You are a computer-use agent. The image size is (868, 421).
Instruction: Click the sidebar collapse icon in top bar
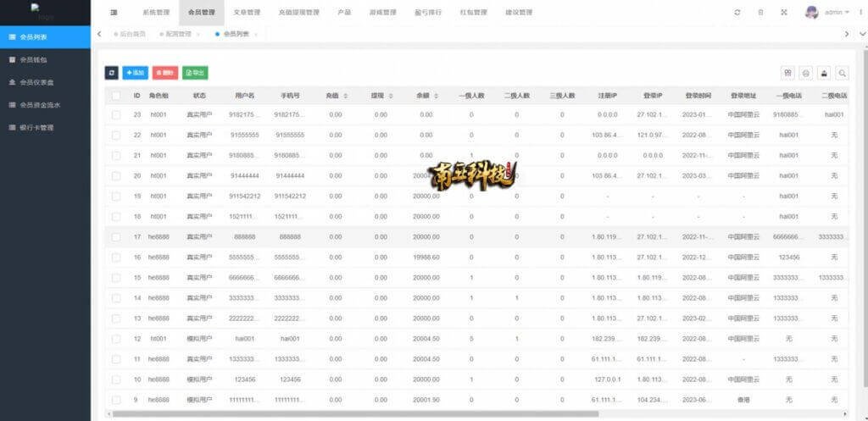(114, 13)
